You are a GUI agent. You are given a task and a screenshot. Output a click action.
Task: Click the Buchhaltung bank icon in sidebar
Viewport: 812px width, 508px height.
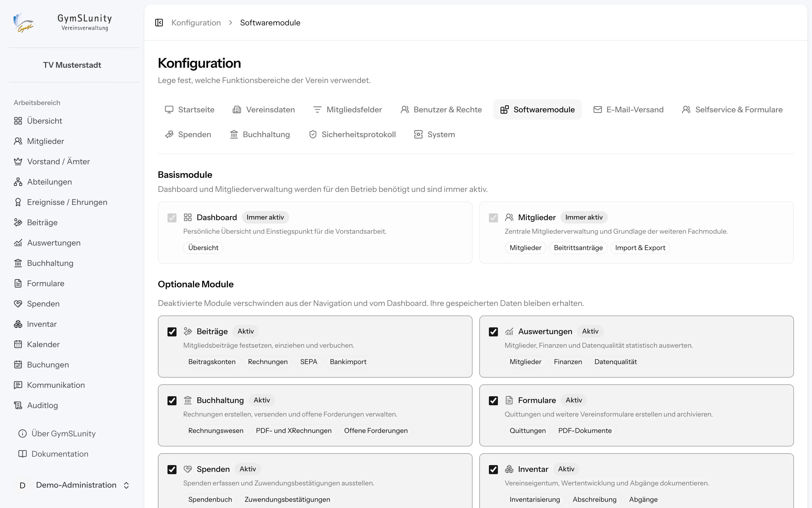[x=18, y=263]
